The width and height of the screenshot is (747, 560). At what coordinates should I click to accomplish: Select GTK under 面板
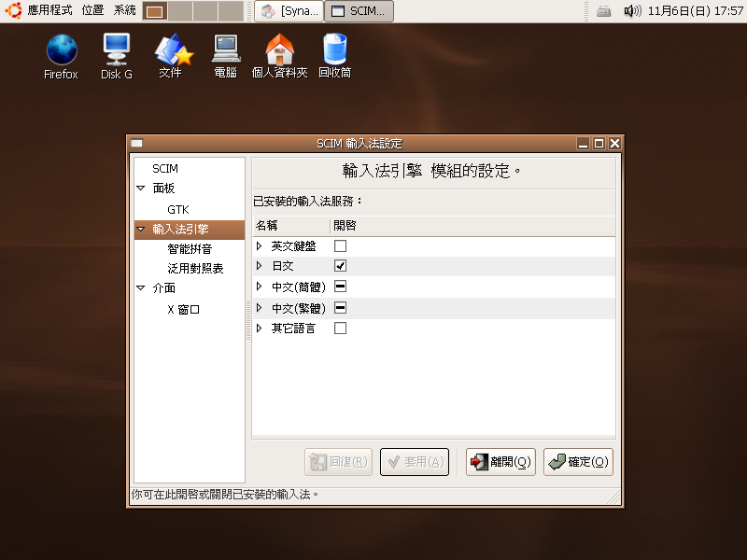click(178, 209)
